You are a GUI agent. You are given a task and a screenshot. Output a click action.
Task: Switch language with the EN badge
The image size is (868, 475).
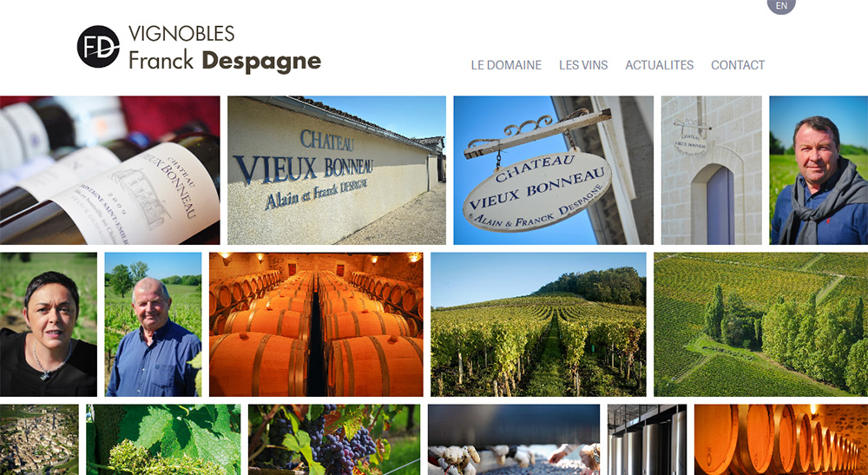[781, 5]
